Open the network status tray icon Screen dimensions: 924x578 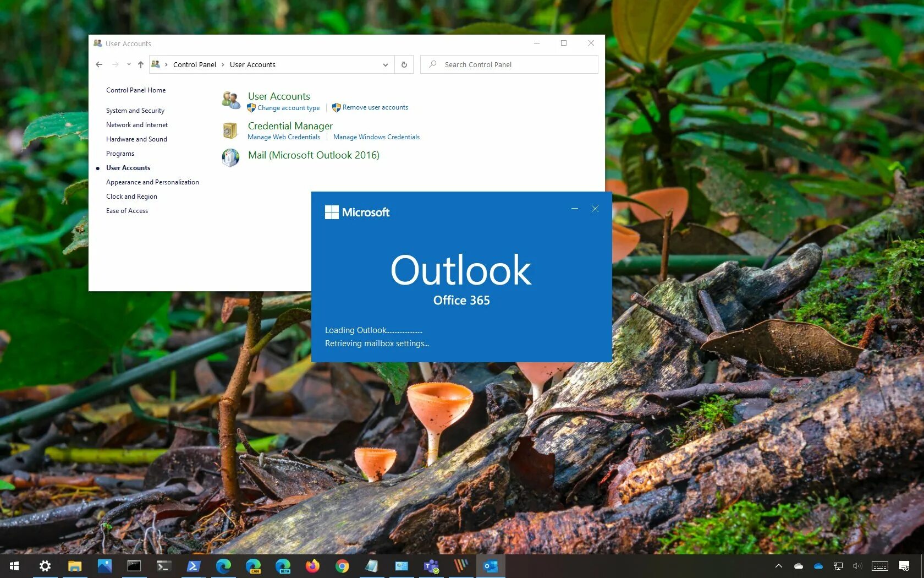[838, 566]
